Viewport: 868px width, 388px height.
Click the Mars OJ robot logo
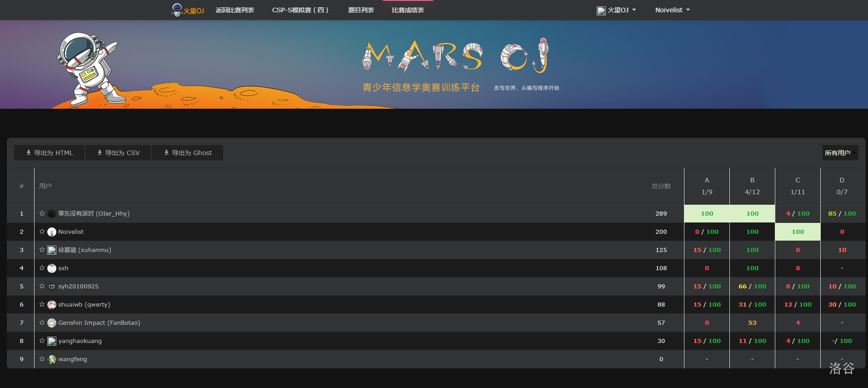point(177,10)
